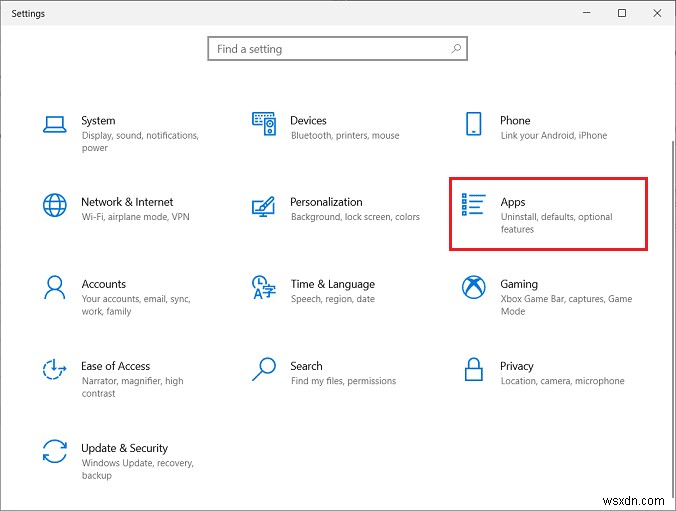The height and width of the screenshot is (511, 676).
Task: Click the Privacy settings title
Action: tap(516, 366)
